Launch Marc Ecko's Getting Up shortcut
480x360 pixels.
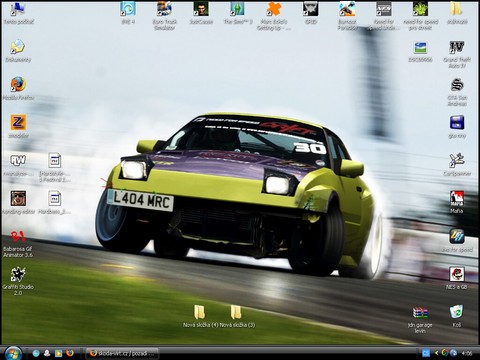(274, 9)
